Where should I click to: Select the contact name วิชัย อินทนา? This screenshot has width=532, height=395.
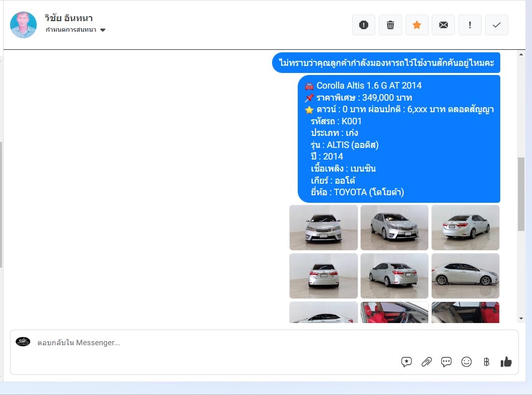[69, 18]
